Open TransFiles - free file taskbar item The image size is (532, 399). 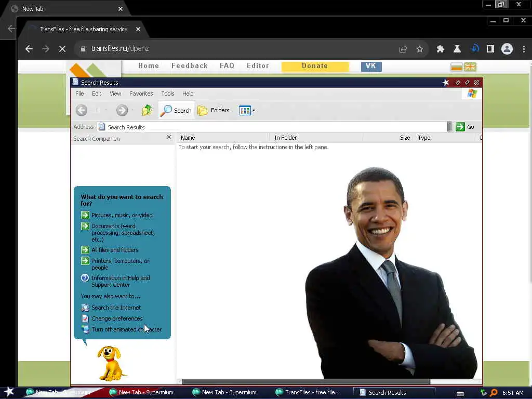(308, 393)
